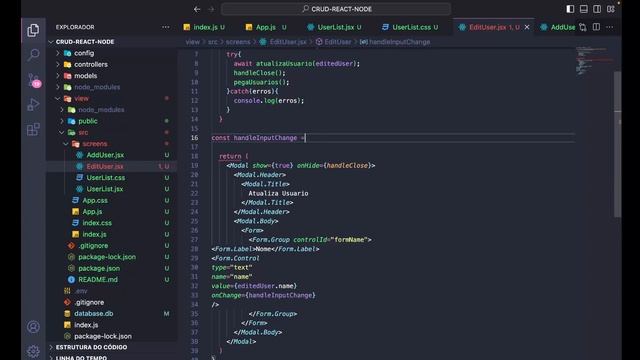Expand the root node_modules folder
This screenshot has width=640, height=360.
97,87
